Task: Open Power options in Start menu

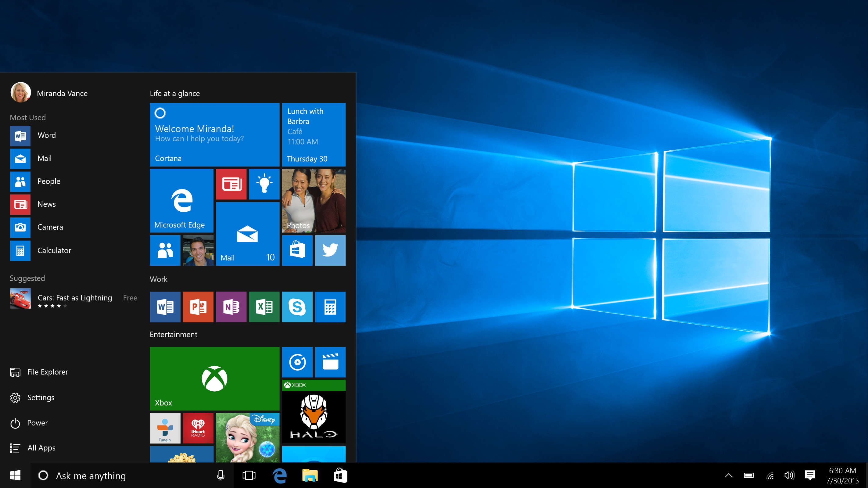Action: pyautogui.click(x=37, y=423)
